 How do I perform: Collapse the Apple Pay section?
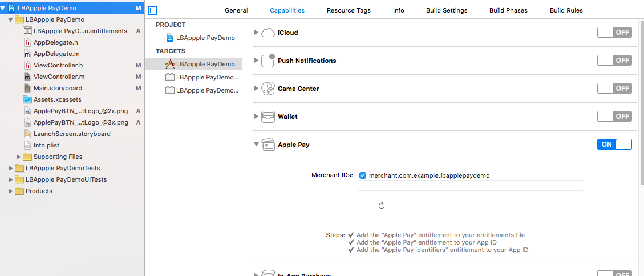pos(256,145)
